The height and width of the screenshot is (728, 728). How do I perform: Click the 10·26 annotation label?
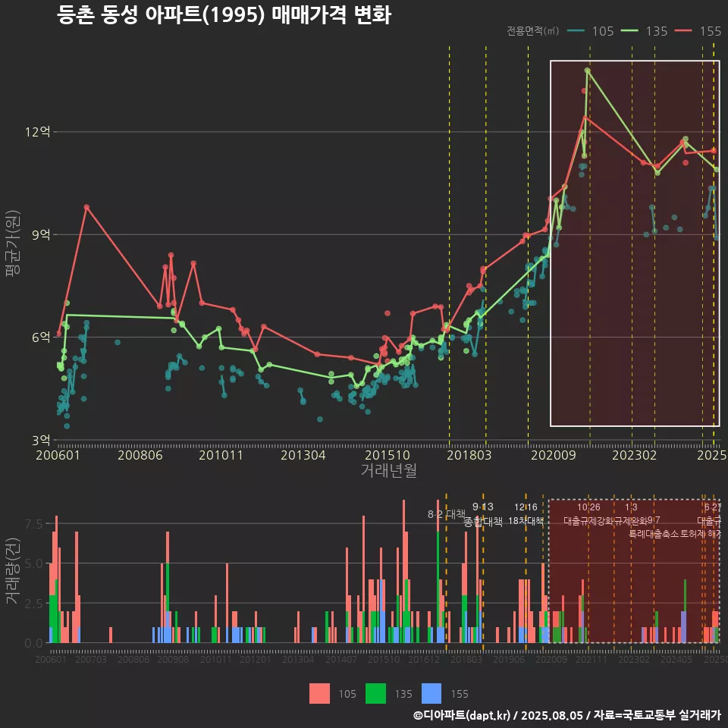(588, 507)
